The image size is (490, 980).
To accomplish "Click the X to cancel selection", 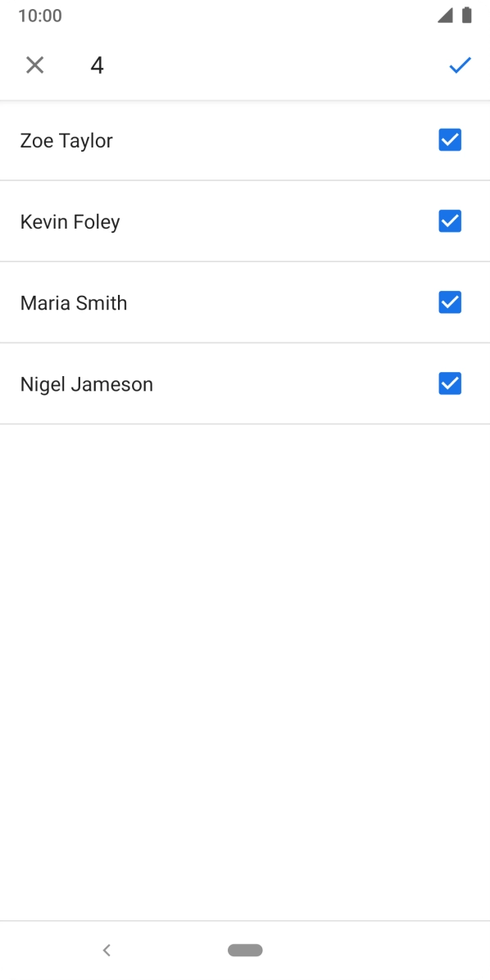I will (35, 65).
